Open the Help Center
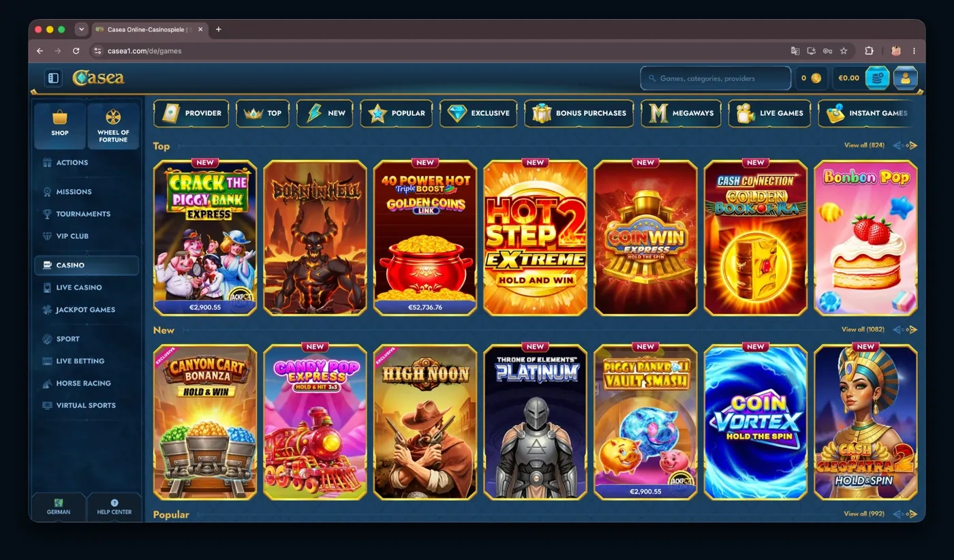954x560 pixels. coord(114,507)
